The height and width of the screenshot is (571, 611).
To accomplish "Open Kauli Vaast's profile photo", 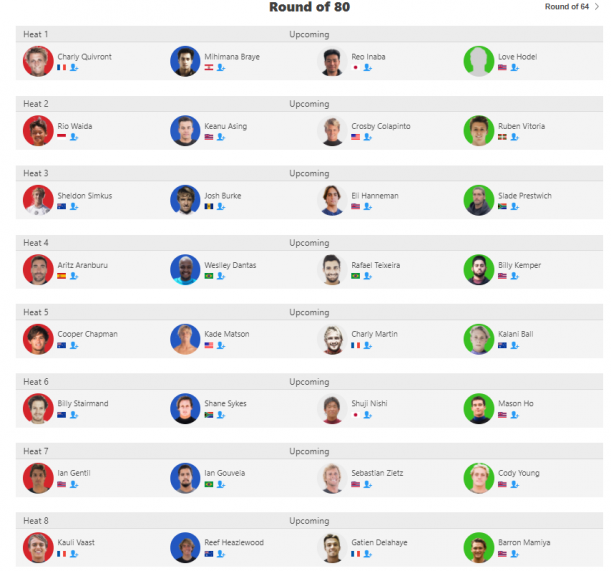I will 38,547.
